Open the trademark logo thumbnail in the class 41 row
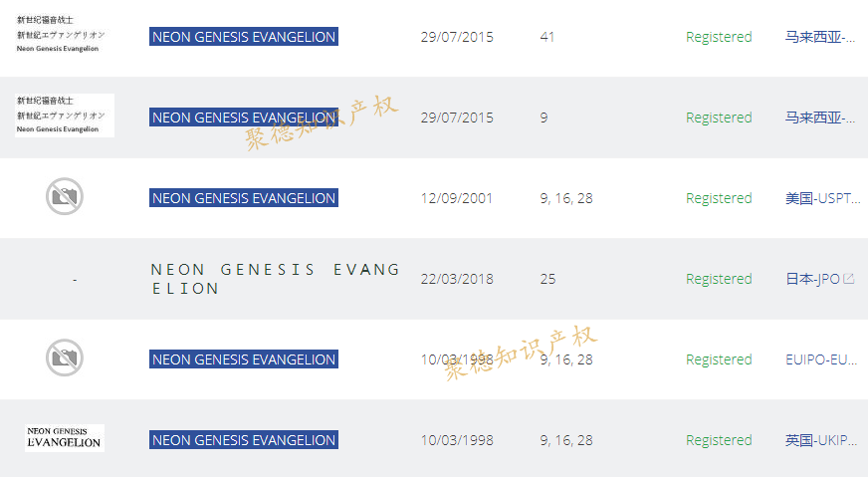 62,34
